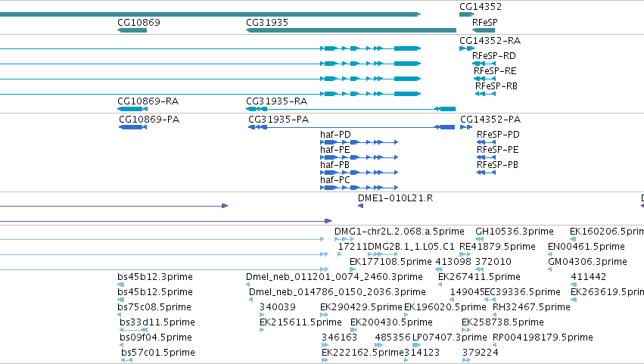Select the CG14352-PA protein label
This screenshot has width=644, height=364.
coord(490,120)
